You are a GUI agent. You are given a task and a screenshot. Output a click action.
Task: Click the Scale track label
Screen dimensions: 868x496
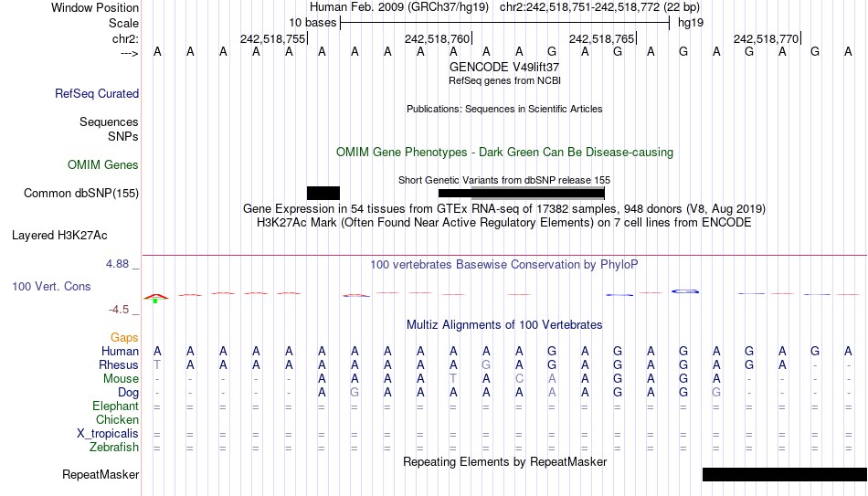point(123,23)
